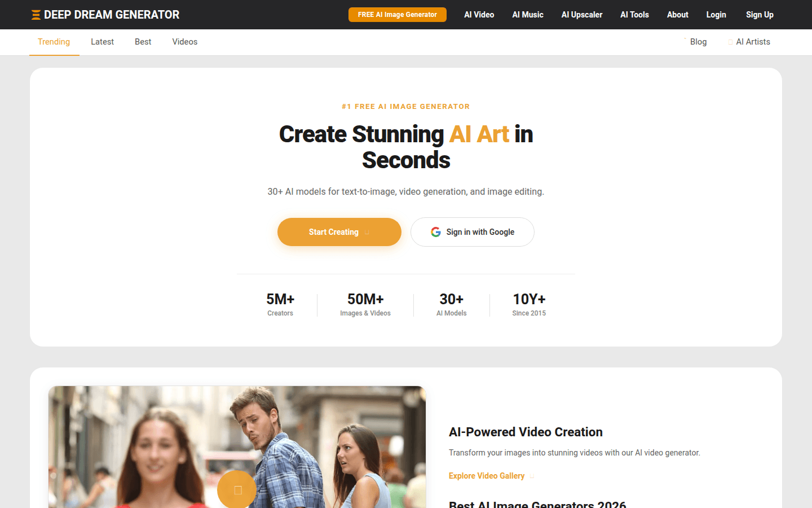Viewport: 812px width, 508px height.
Task: Open the distracted boyfriend video thumbnail
Action: [x=237, y=447]
